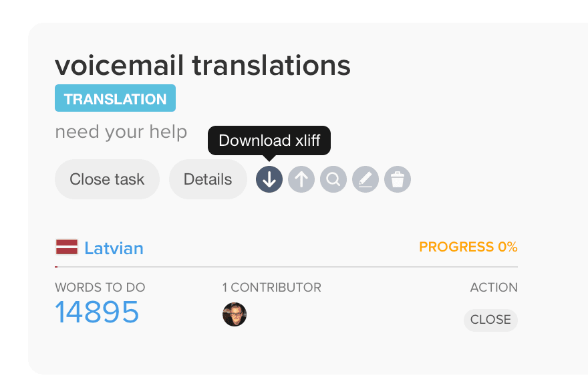Open task Details
The width and height of the screenshot is (588, 392).
coord(208,179)
